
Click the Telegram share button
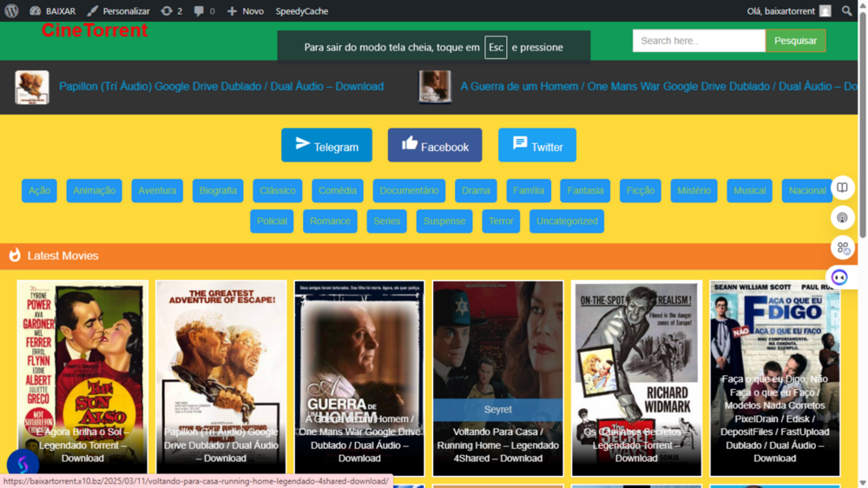coord(326,145)
